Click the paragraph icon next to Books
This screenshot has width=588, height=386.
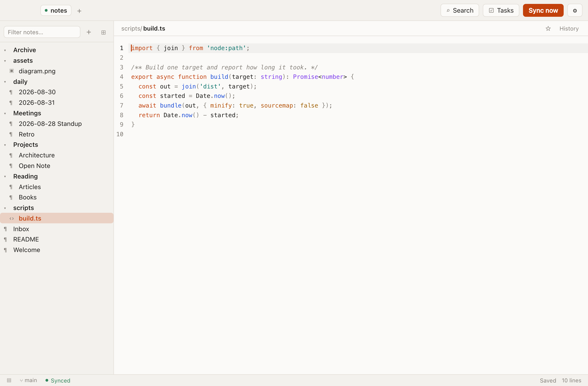pyautogui.click(x=11, y=197)
